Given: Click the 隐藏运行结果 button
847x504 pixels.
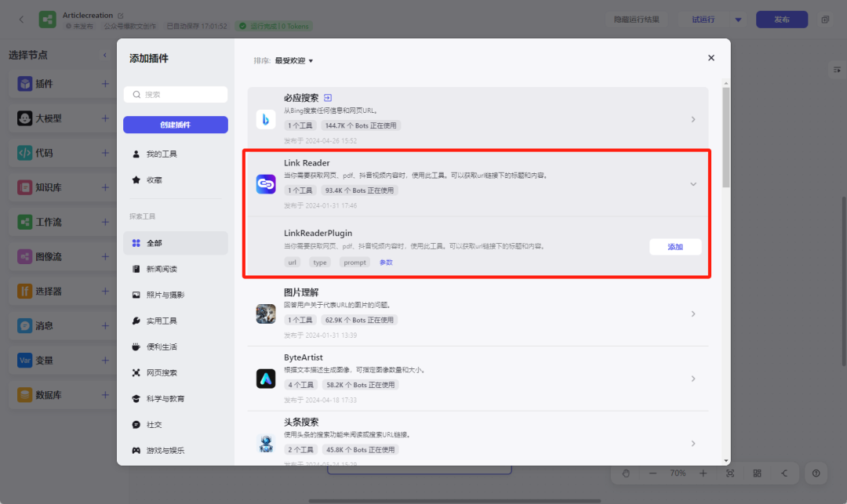Looking at the screenshot, I should (636, 20).
